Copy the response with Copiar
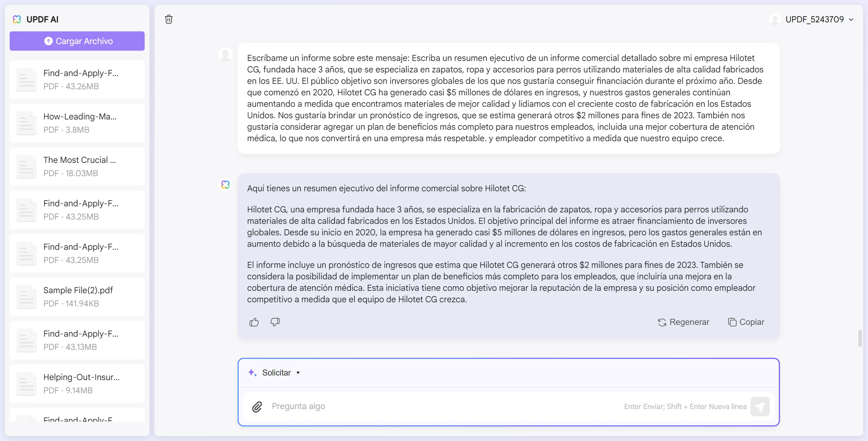The image size is (868, 441). click(746, 322)
